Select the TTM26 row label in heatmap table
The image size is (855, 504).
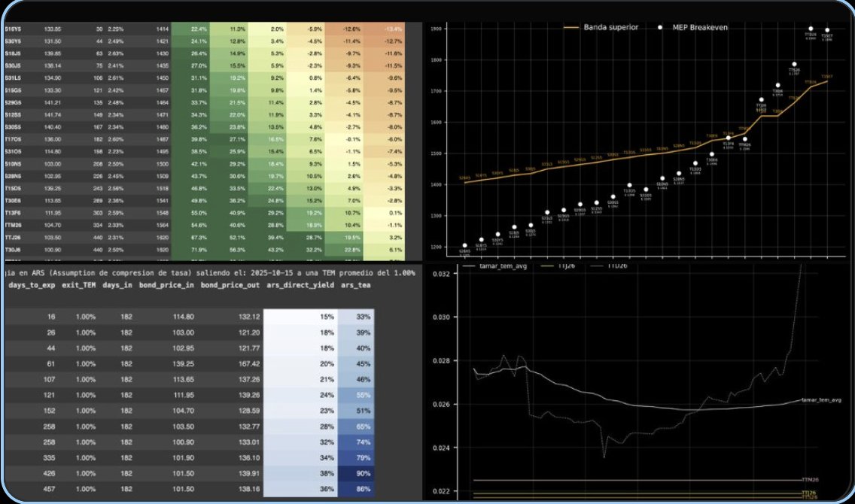coord(14,225)
